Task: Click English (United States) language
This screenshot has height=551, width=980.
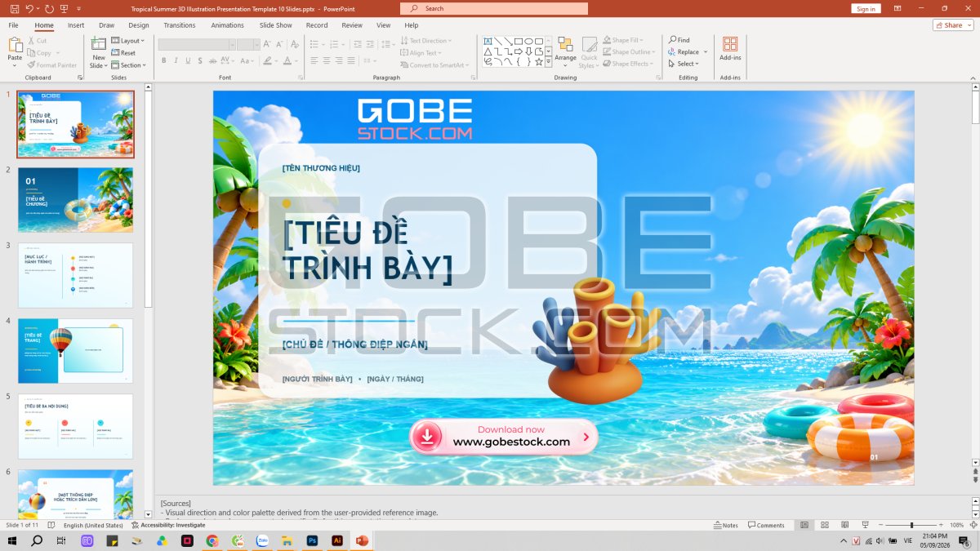Action: point(93,525)
